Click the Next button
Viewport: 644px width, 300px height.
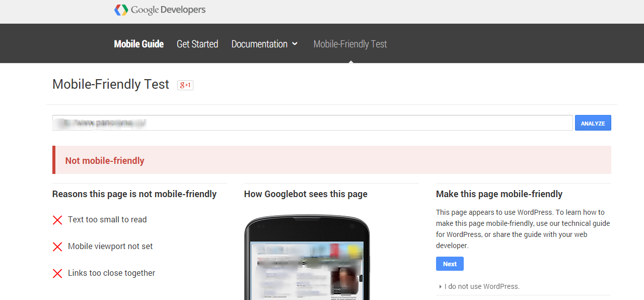click(450, 264)
